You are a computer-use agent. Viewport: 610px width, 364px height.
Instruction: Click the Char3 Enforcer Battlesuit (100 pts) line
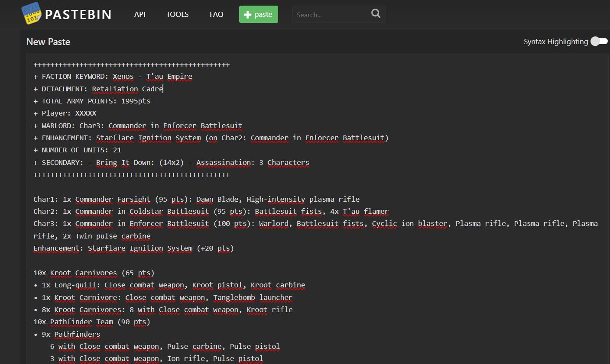[315, 229]
